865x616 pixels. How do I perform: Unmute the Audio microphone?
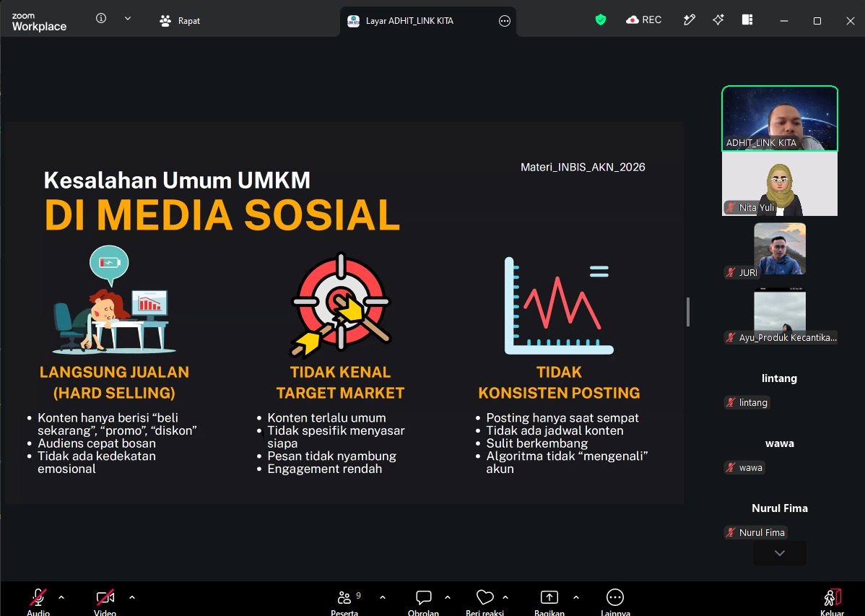38,601
